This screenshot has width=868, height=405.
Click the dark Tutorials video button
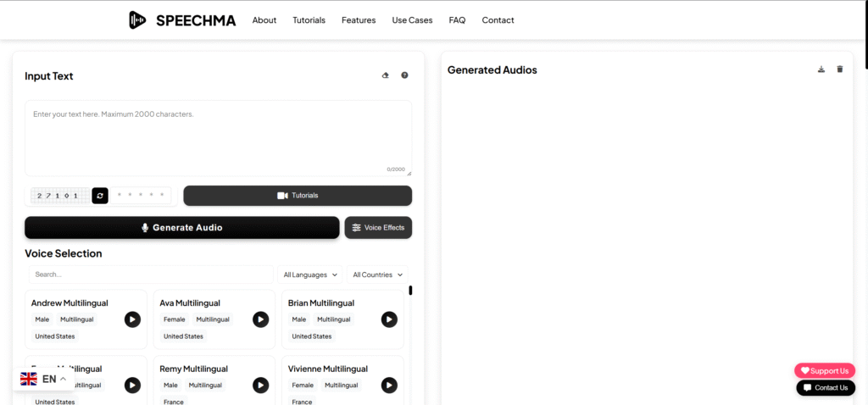[298, 196]
